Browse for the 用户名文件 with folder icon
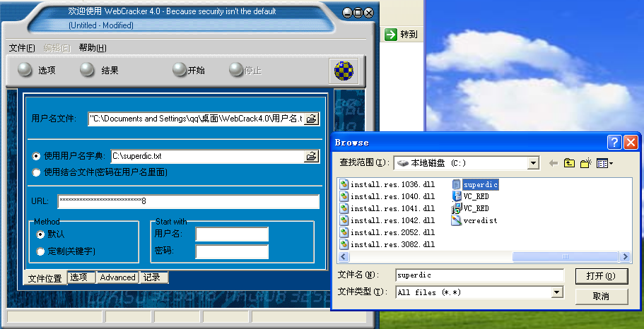 (x=312, y=119)
